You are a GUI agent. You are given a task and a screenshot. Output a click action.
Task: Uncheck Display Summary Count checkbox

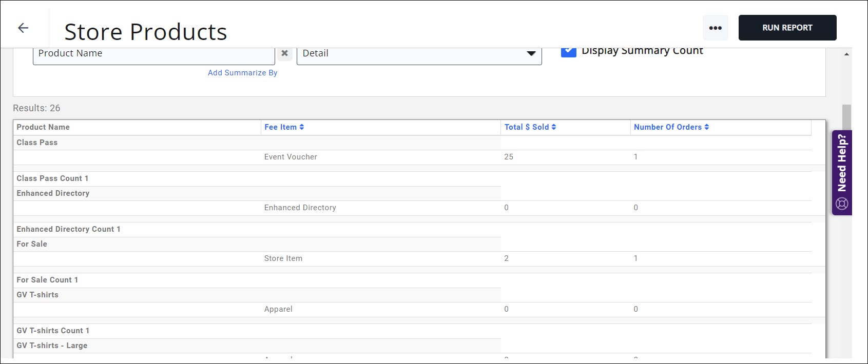pyautogui.click(x=568, y=51)
